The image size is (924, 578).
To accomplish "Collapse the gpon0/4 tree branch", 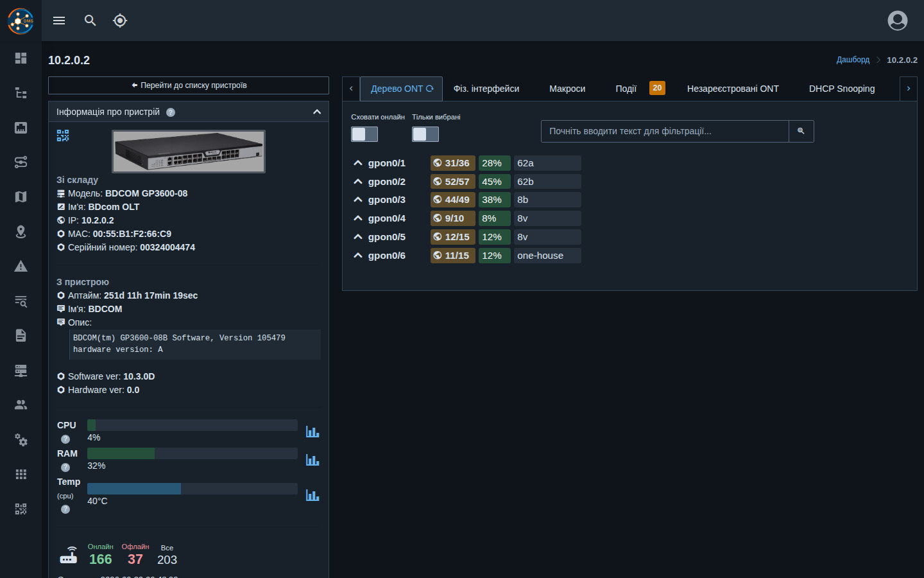I will coord(358,218).
